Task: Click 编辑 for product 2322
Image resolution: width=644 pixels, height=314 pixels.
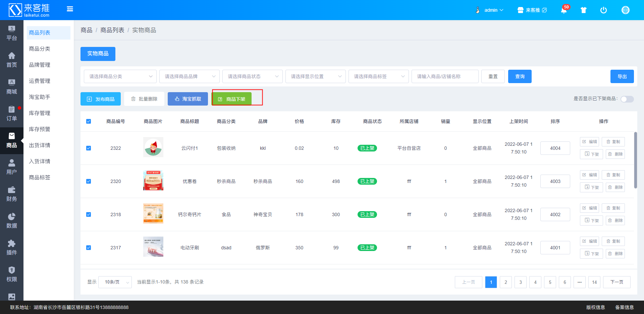Action: click(589, 142)
